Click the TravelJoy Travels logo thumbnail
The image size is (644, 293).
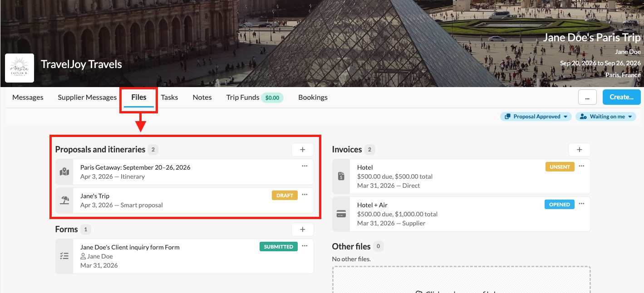click(x=20, y=68)
